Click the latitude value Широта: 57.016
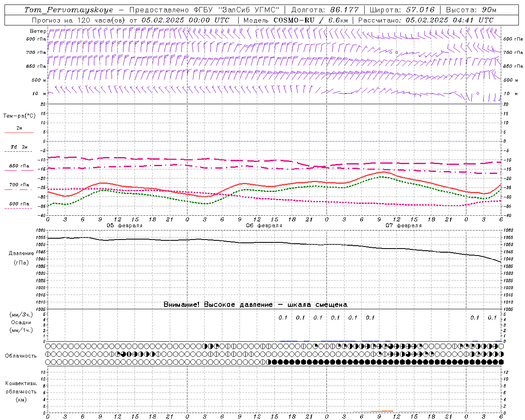This screenshot has height=420, width=525. click(402, 10)
